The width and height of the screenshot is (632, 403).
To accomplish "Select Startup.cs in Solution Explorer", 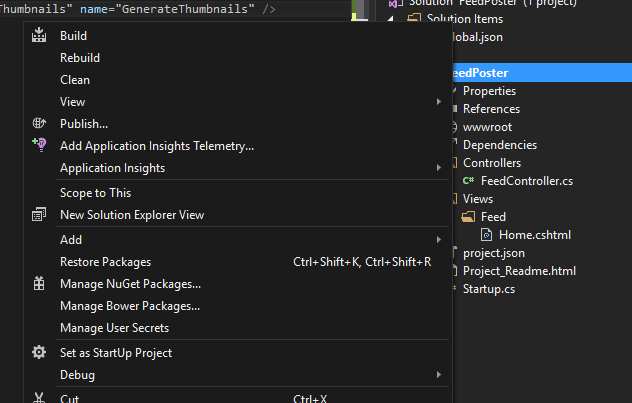I will click(x=488, y=289).
